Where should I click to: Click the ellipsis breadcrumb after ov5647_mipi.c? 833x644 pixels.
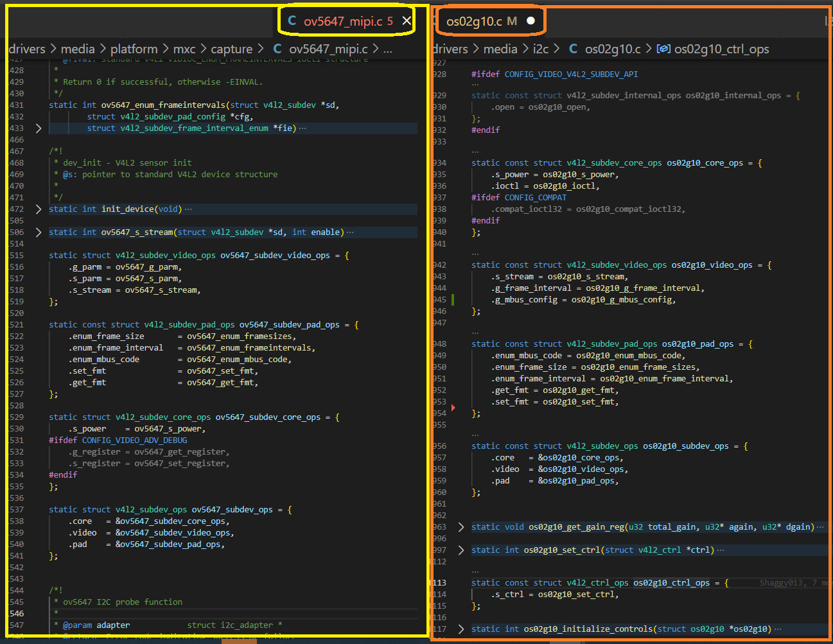click(x=387, y=49)
